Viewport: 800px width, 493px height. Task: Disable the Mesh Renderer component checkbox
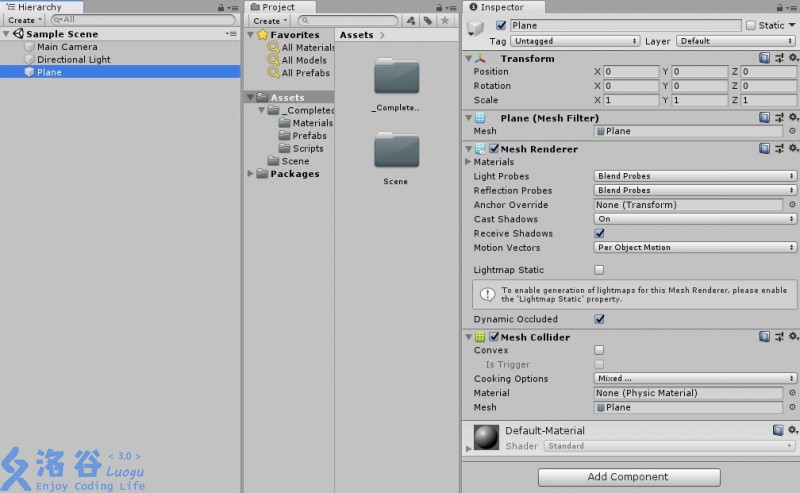(x=494, y=149)
